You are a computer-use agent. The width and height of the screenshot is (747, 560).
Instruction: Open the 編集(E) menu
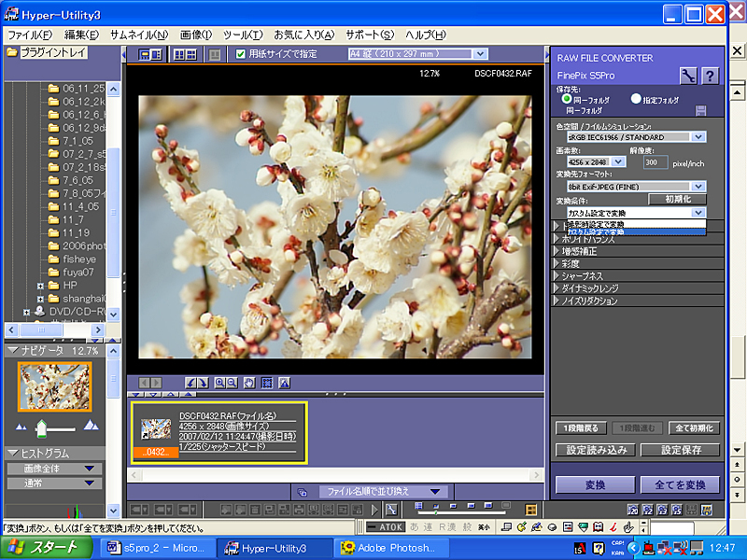pos(81,35)
